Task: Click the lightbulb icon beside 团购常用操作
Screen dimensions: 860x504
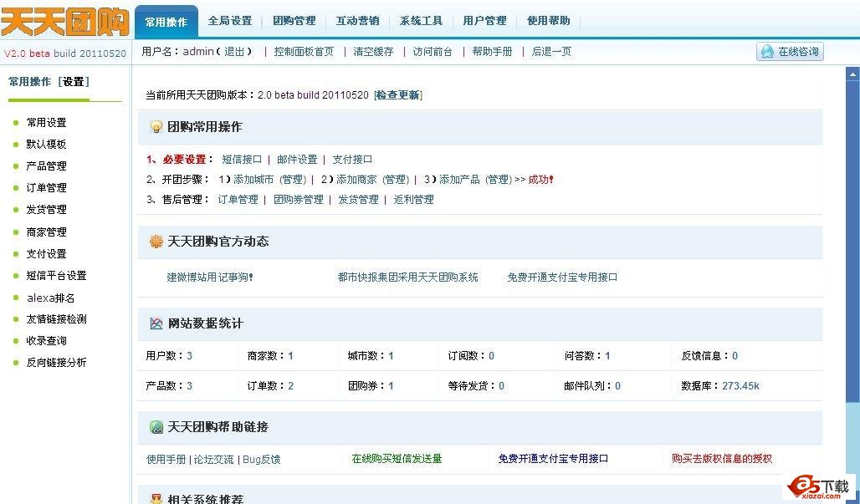Action: (154, 125)
